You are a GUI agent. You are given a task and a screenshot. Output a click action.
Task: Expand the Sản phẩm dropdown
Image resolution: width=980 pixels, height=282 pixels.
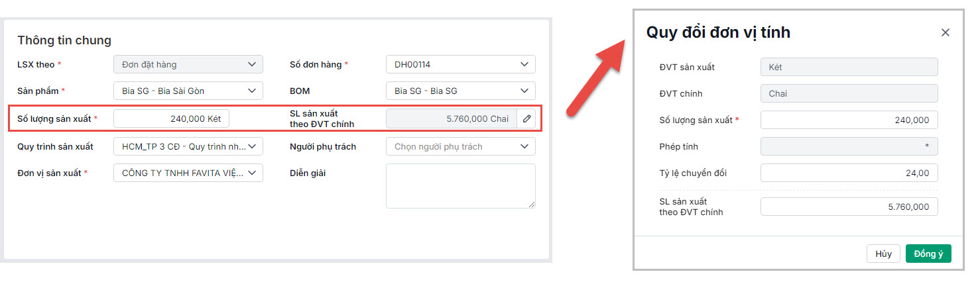point(188,91)
